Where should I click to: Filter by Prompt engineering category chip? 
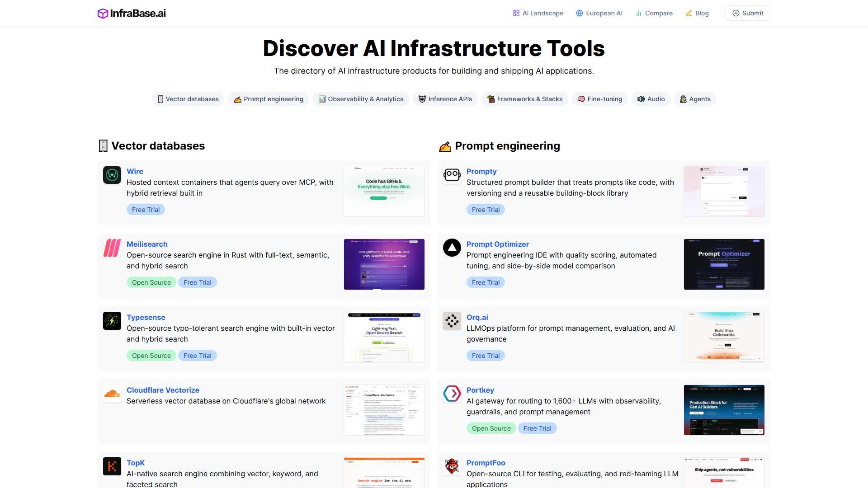[269, 99]
